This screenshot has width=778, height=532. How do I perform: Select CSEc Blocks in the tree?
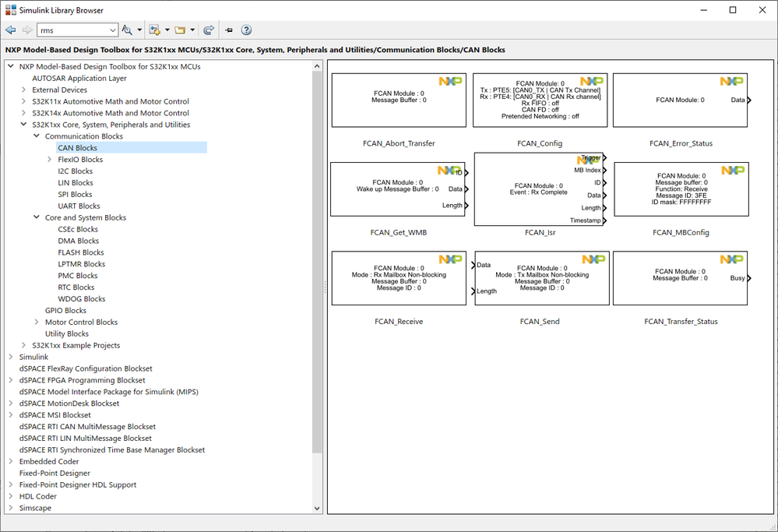(78, 229)
